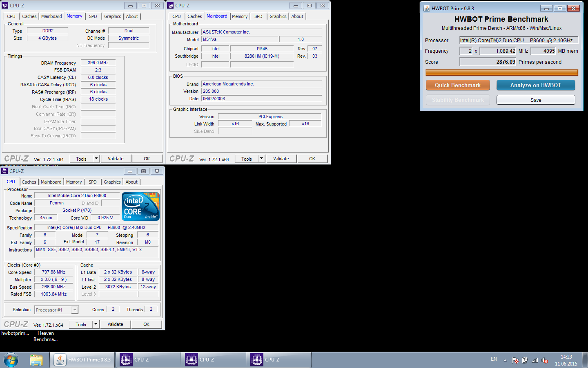Open the muted volume speaker tray icon
Viewport: 588px width, 368px height.
[x=545, y=360]
